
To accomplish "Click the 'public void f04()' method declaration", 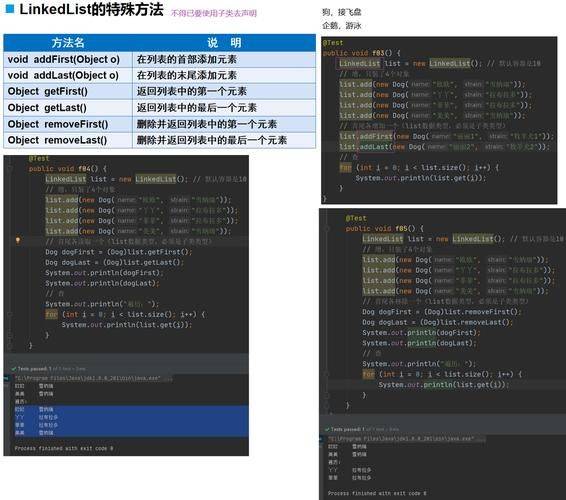I will click(68, 169).
